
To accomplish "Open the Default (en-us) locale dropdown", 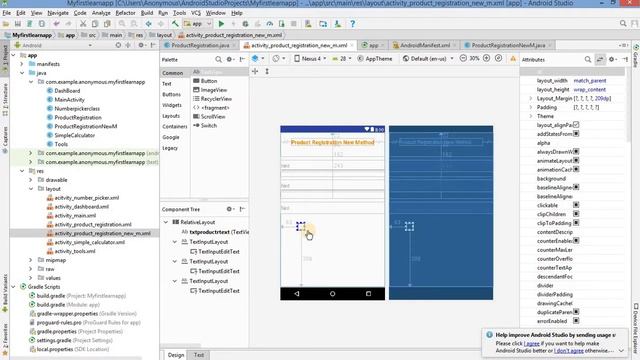I will (428, 59).
